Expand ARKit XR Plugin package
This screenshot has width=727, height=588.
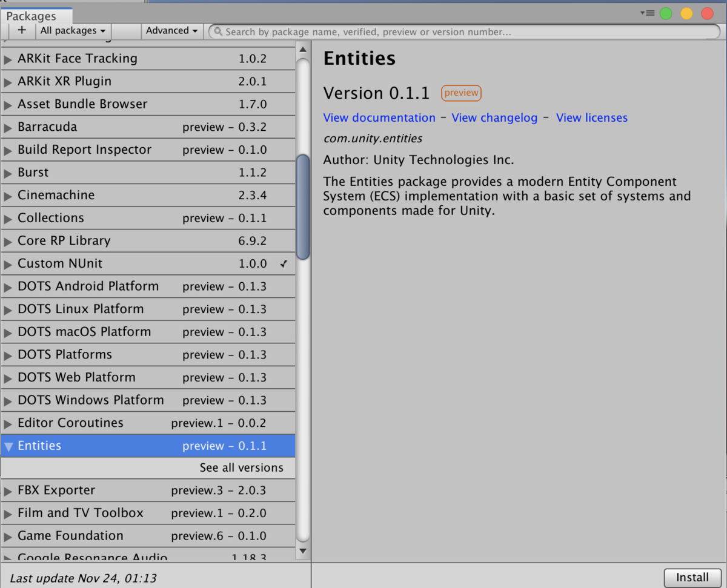click(8, 82)
